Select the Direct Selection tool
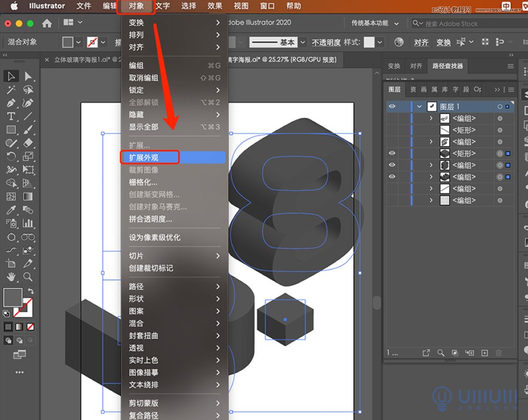This screenshot has width=528, height=420. tap(28, 77)
